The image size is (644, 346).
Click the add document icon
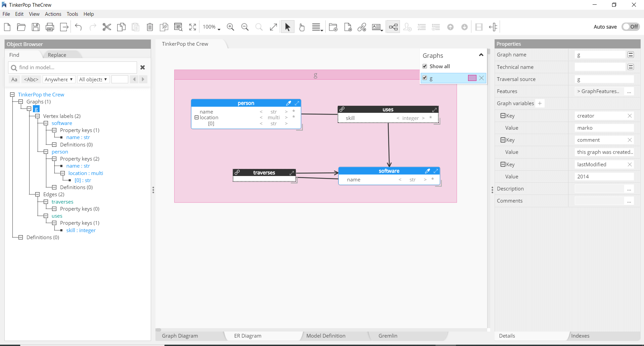click(348, 27)
